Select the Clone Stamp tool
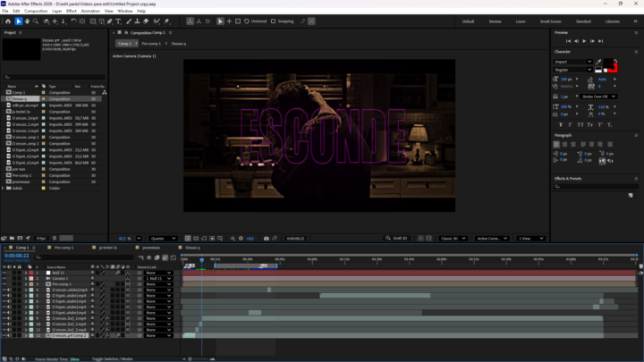Screen dimensions: 644x362 137,21
